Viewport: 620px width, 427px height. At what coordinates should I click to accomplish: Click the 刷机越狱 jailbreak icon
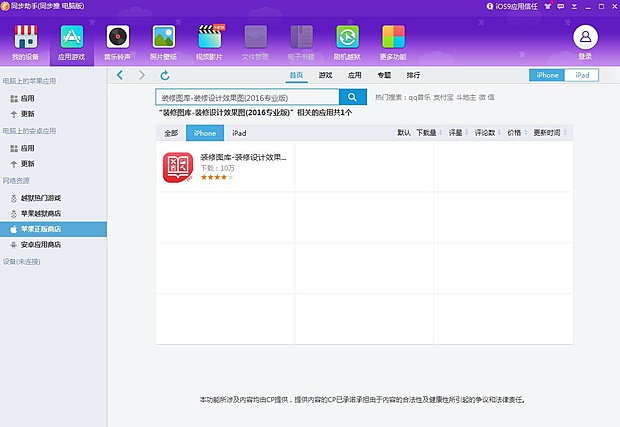347,40
